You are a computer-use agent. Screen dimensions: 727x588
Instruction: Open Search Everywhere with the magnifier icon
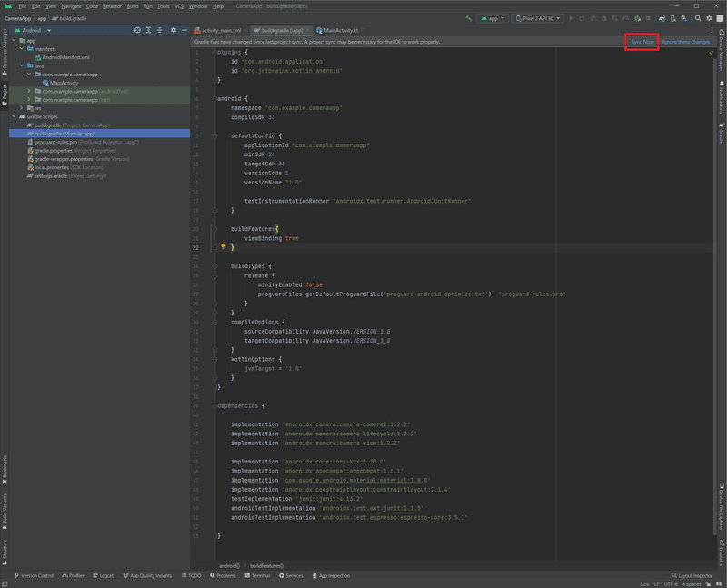[696, 16]
